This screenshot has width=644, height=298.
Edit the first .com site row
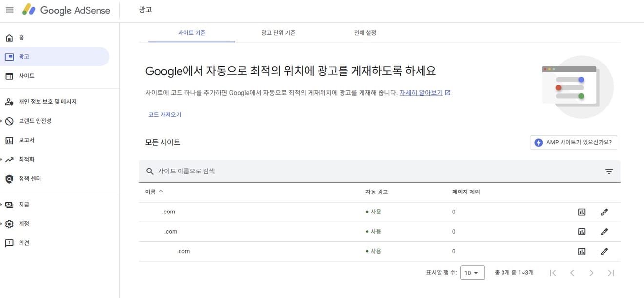[604, 212]
